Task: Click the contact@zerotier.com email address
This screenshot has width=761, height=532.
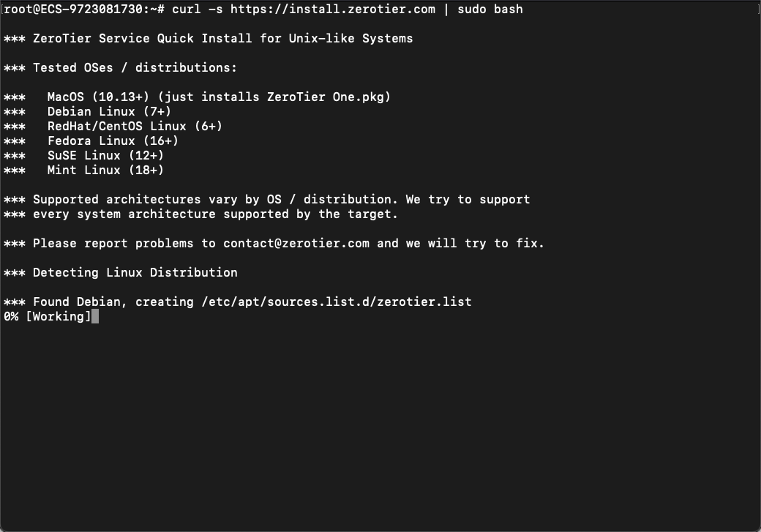Action: pyautogui.click(x=296, y=244)
